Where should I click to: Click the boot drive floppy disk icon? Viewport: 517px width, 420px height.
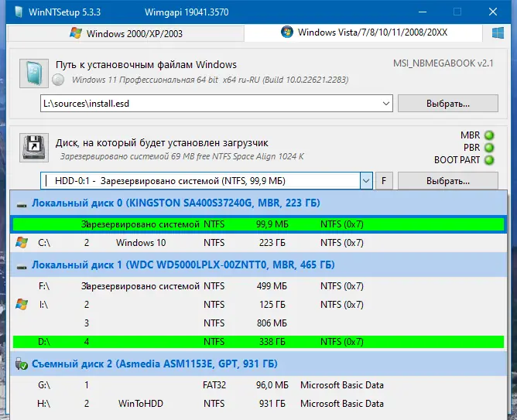(x=34, y=148)
